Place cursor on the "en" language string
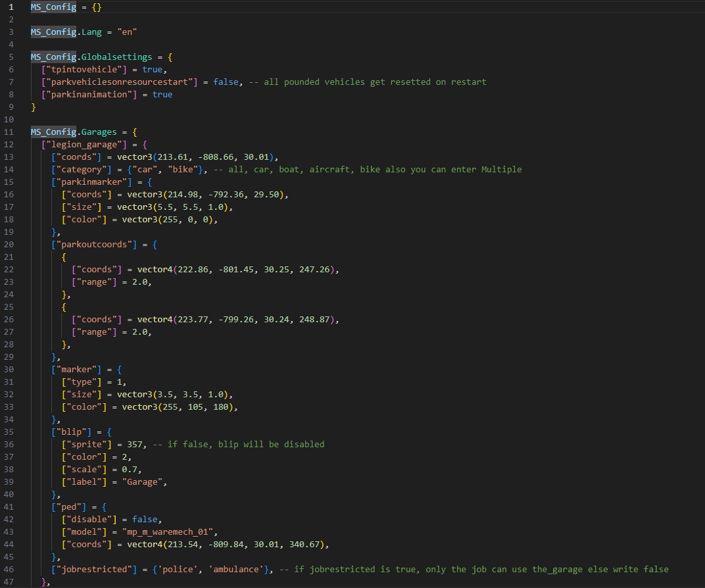705x588 pixels. [127, 32]
